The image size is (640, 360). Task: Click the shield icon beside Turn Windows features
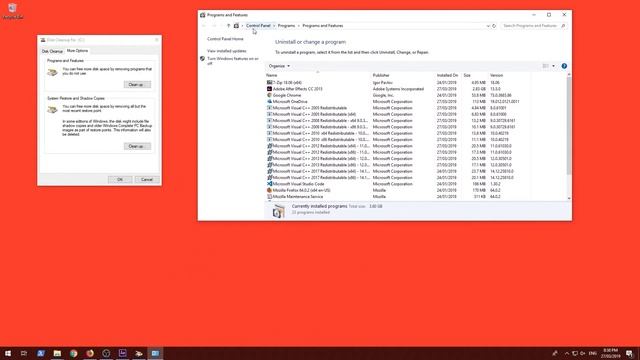click(x=202, y=59)
